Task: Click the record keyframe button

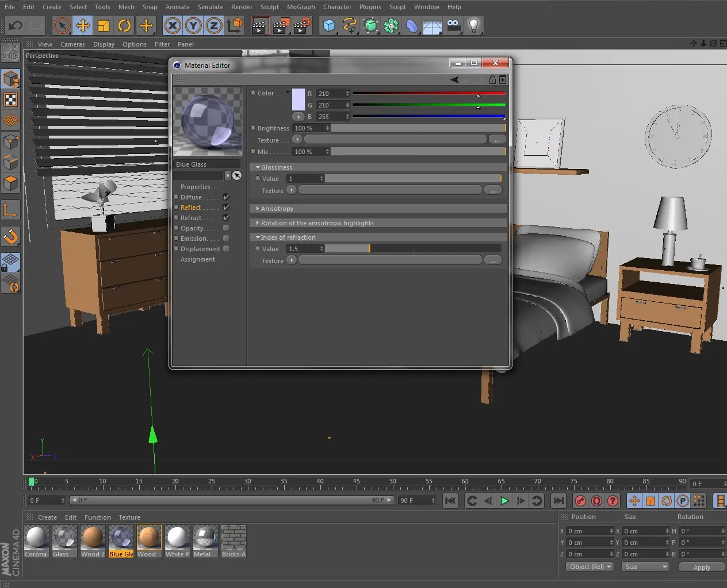Action: [x=581, y=501]
